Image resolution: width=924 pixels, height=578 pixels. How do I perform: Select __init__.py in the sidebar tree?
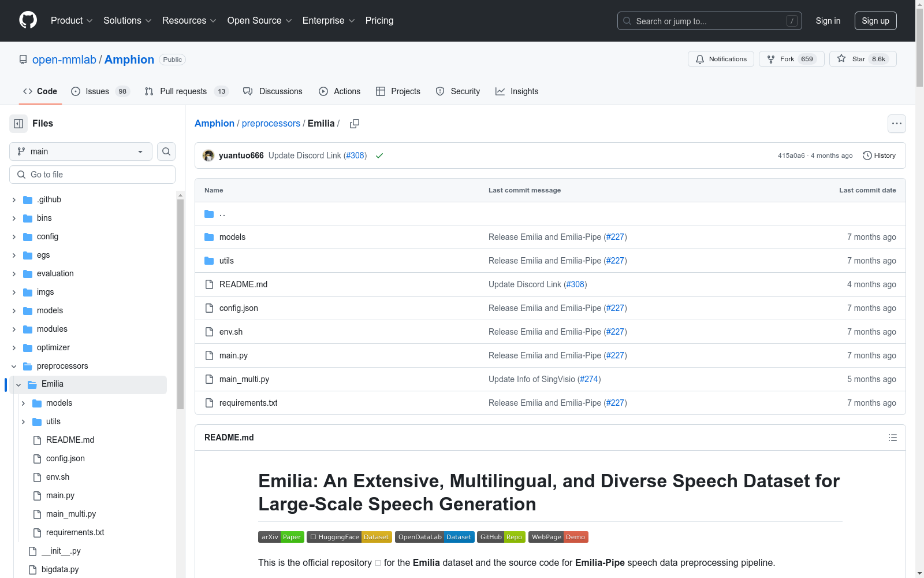(x=61, y=551)
